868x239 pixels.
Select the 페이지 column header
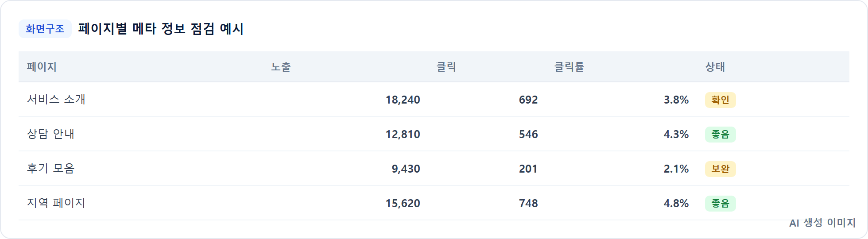42,67
